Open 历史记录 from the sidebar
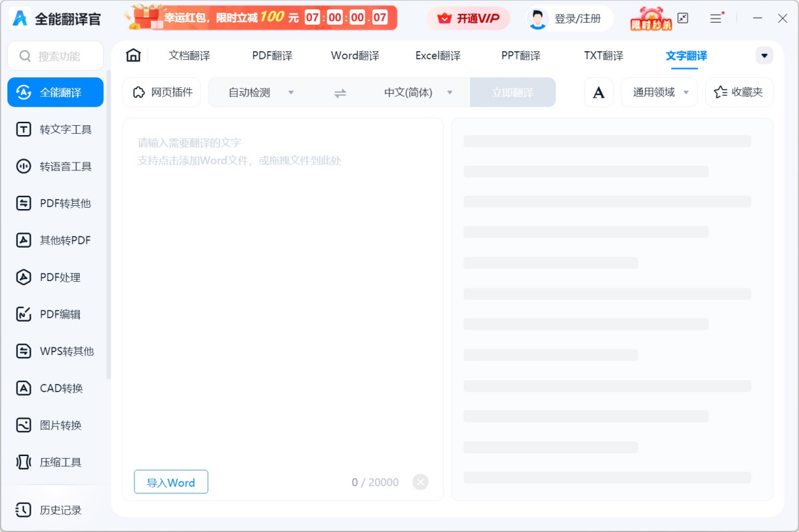The image size is (799, 532). [55, 509]
